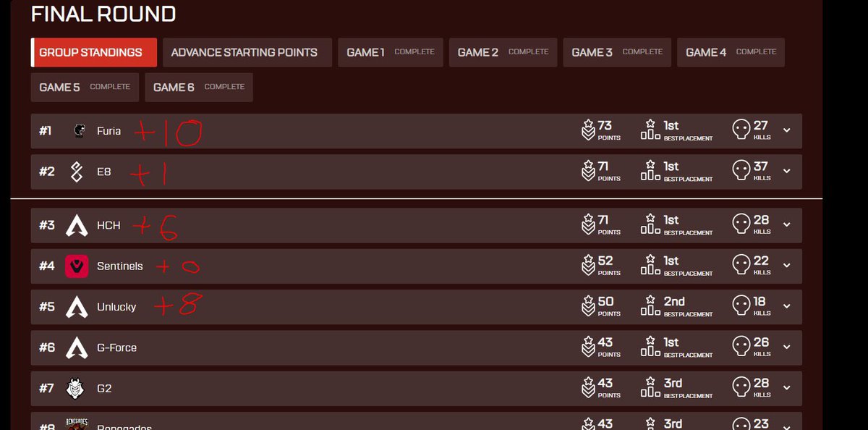Click the kills skull icon for E8

741,171
